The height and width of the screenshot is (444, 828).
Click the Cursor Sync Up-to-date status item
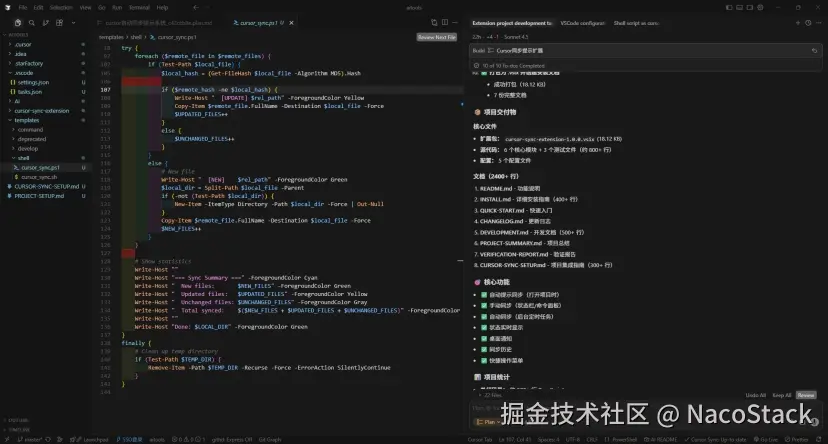click(716, 439)
